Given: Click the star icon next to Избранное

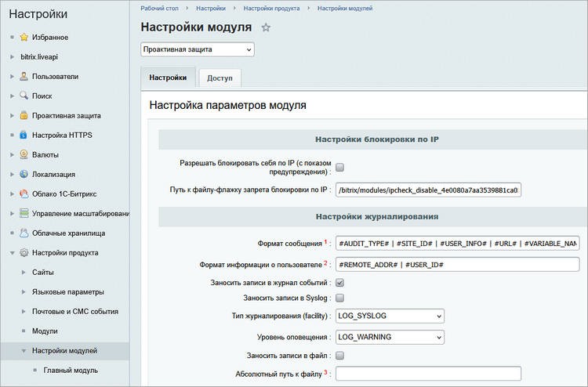Looking at the screenshot, I should coord(24,37).
